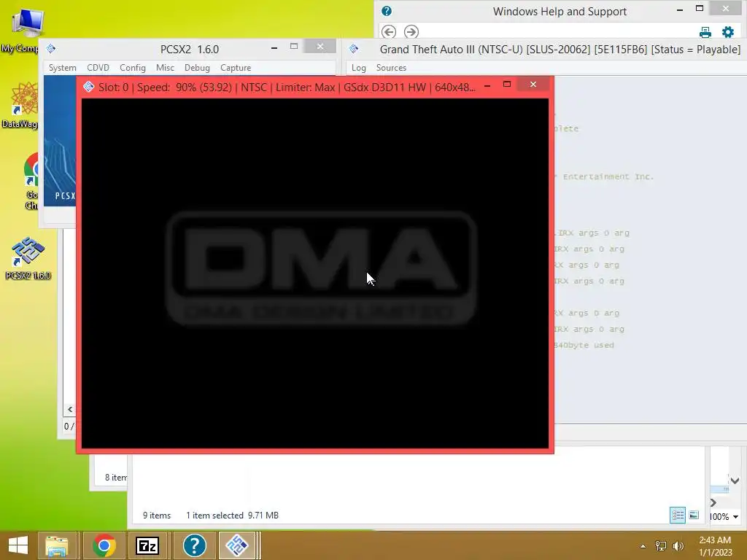Screen dimensions: 747x560
Task: Click the game display showing DMA logo
Action: click(x=315, y=273)
